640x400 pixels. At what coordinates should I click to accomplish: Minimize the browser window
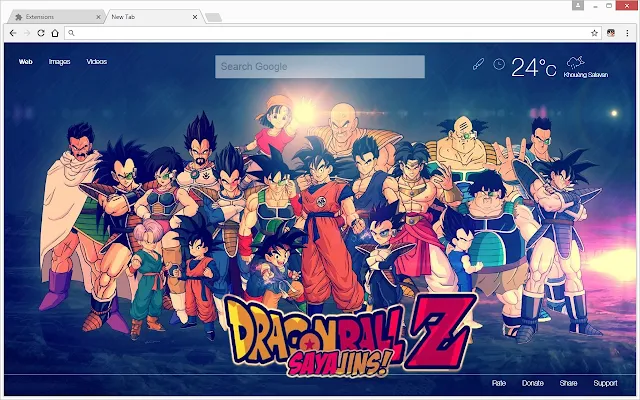pyautogui.click(x=596, y=6)
